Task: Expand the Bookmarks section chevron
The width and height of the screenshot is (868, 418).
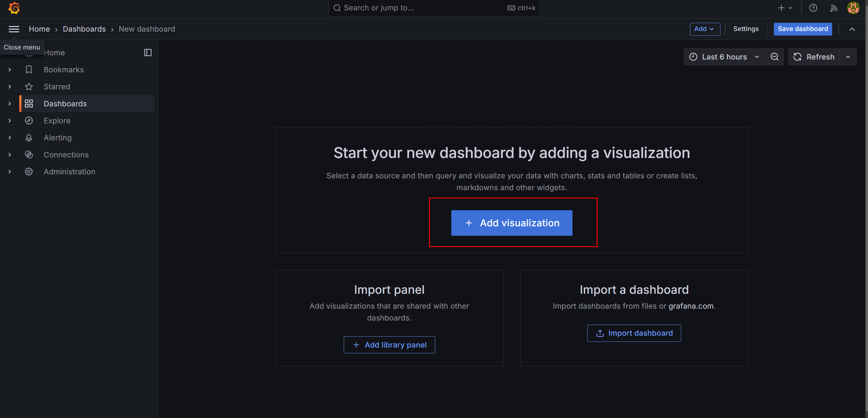Action: (x=10, y=70)
